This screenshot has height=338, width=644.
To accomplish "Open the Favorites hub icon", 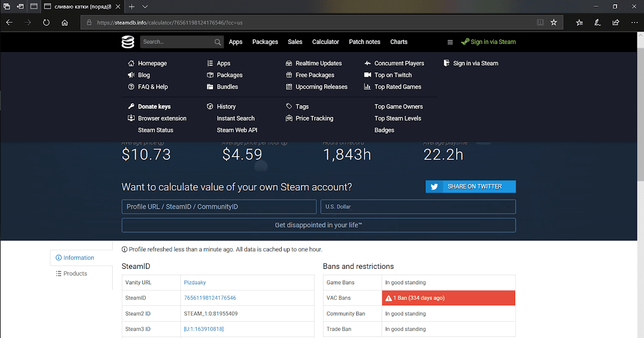I will point(580,23).
